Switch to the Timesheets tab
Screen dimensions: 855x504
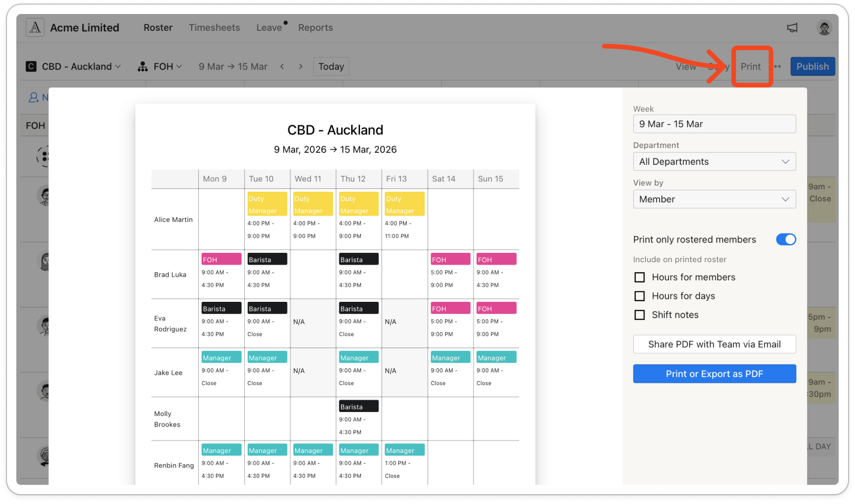214,27
